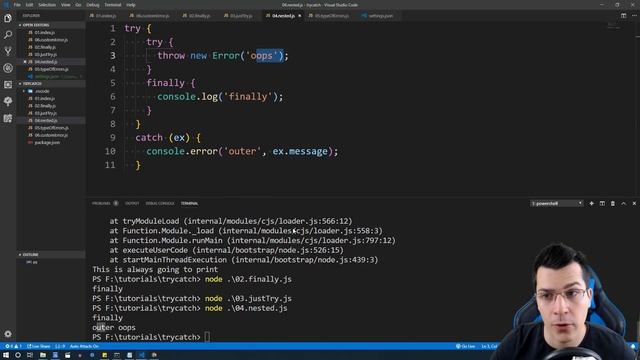Viewport: 640px width, 360px height.
Task: Click the editor minimap
Action: pyautogui.click(x=613, y=27)
